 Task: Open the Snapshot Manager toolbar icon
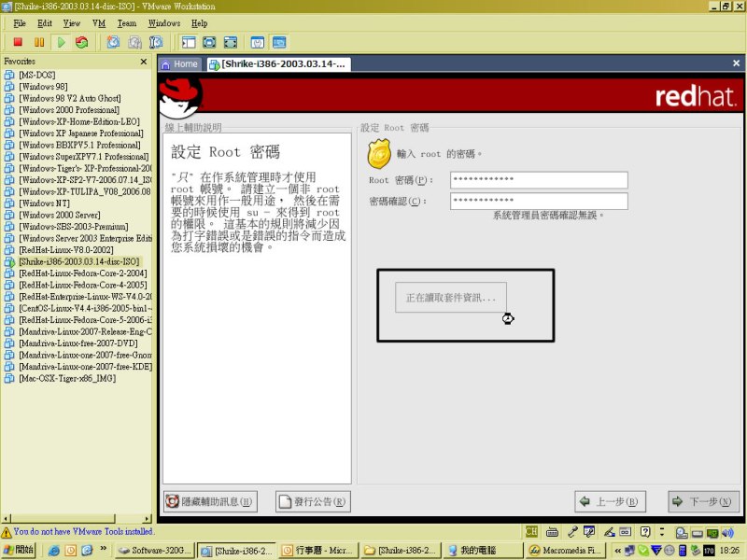pos(156,42)
